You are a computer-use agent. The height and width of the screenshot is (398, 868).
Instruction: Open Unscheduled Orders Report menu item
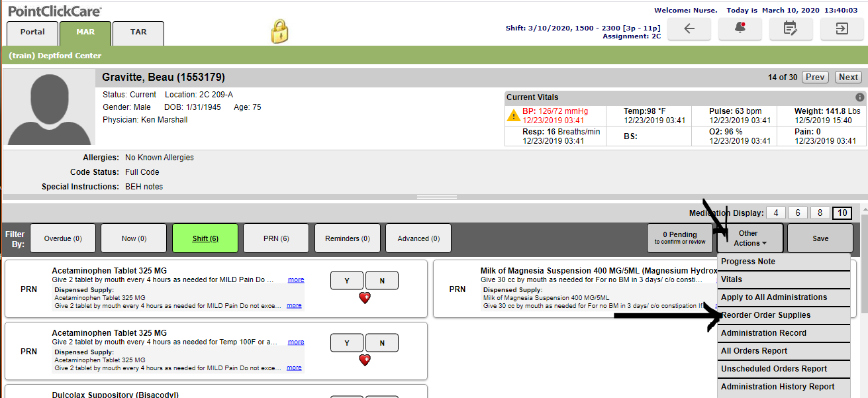(x=783, y=369)
